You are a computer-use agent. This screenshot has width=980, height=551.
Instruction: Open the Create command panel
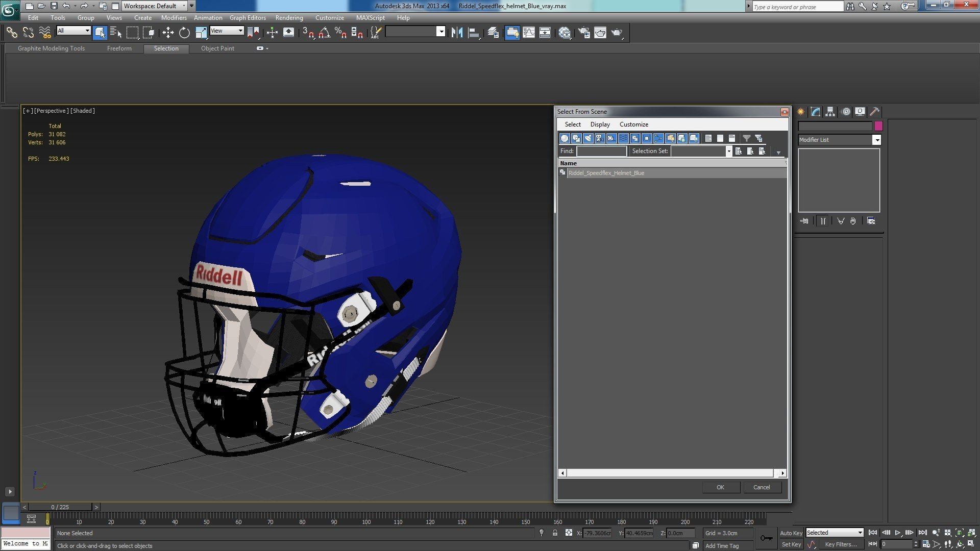coord(801,112)
